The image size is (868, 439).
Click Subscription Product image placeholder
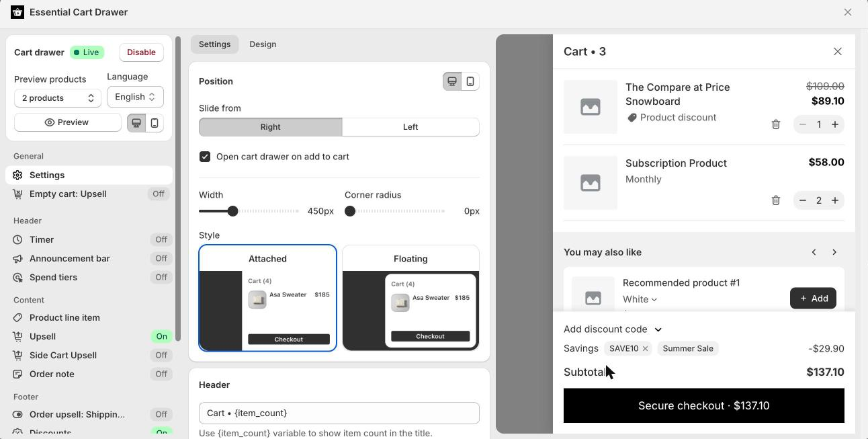pyautogui.click(x=591, y=183)
